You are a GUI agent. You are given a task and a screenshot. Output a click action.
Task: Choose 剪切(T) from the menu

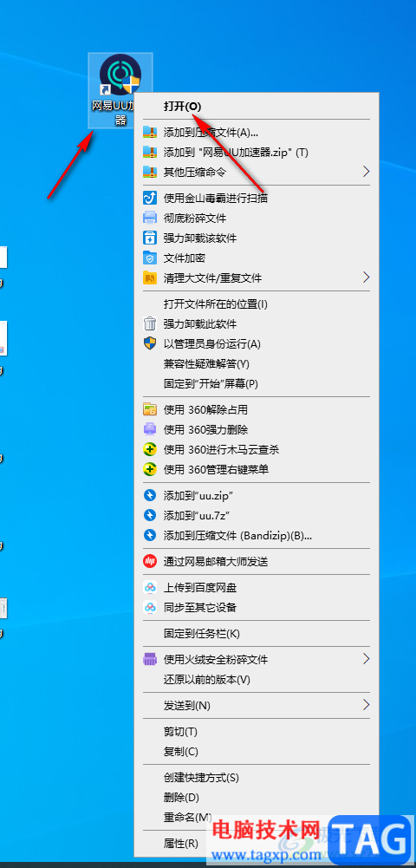pyautogui.click(x=257, y=731)
